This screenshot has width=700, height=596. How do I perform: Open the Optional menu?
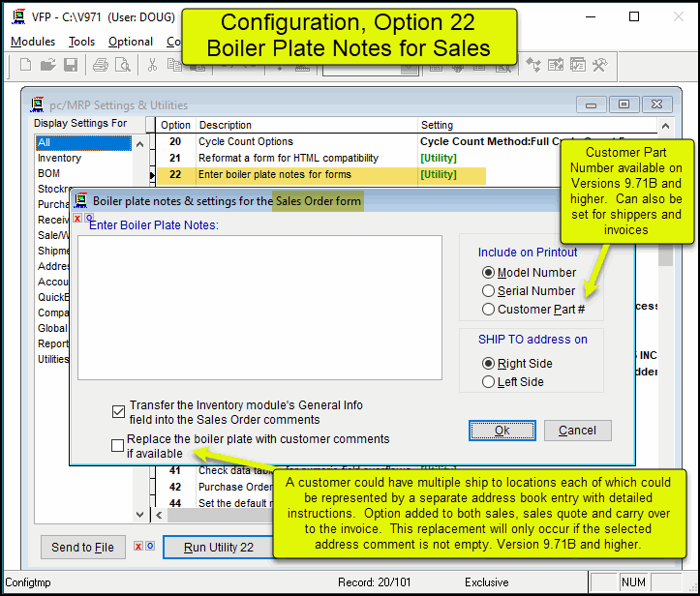tap(131, 42)
